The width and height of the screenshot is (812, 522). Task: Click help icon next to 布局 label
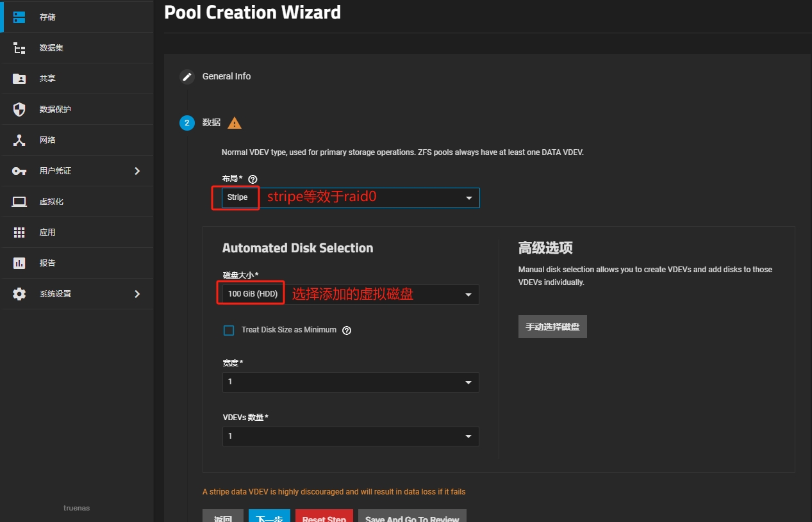[253, 179]
